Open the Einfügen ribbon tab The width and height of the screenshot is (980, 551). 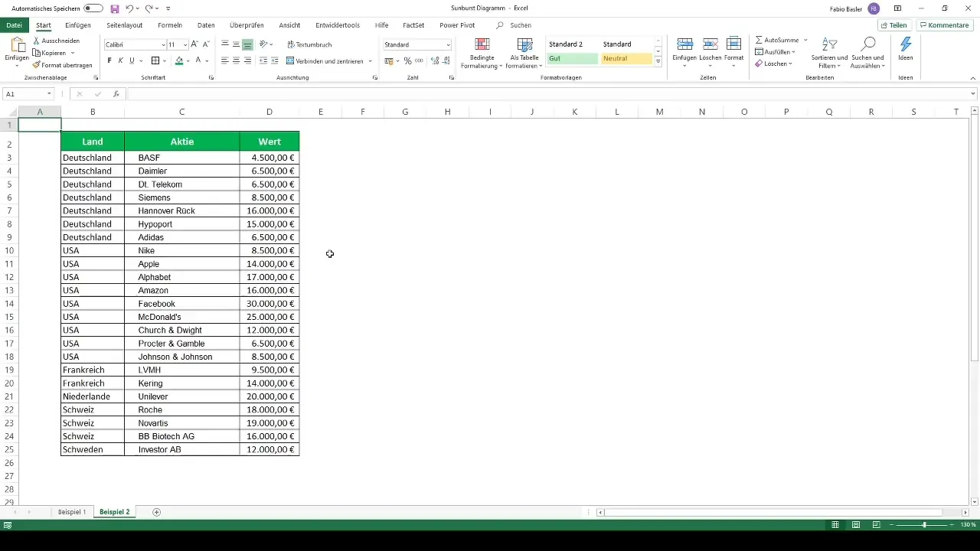[x=78, y=25]
